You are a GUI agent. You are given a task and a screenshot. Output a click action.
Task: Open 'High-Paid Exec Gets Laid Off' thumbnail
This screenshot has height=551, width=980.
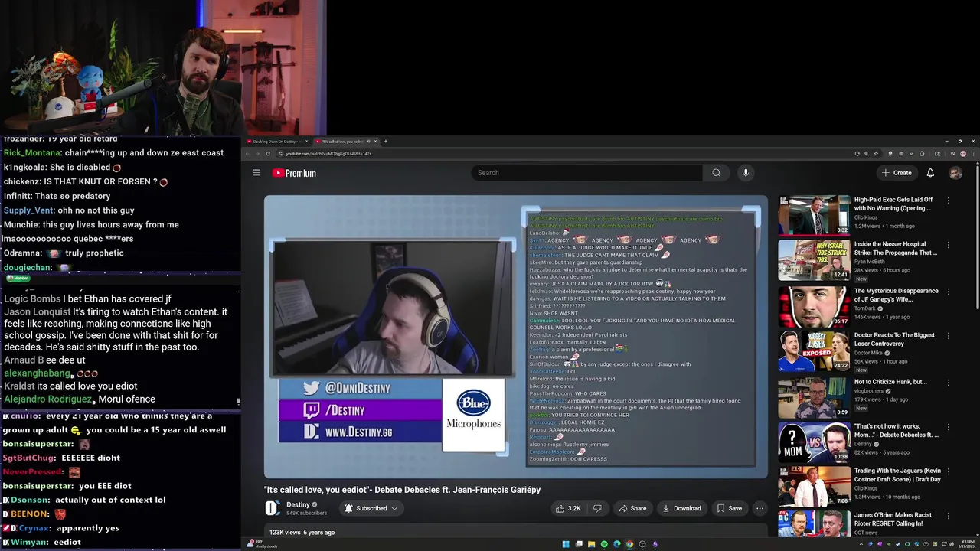click(815, 216)
